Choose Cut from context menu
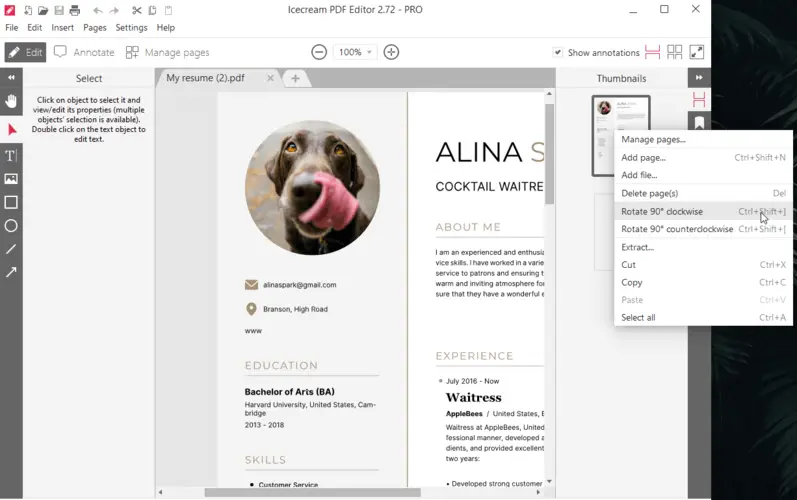 coord(703,265)
